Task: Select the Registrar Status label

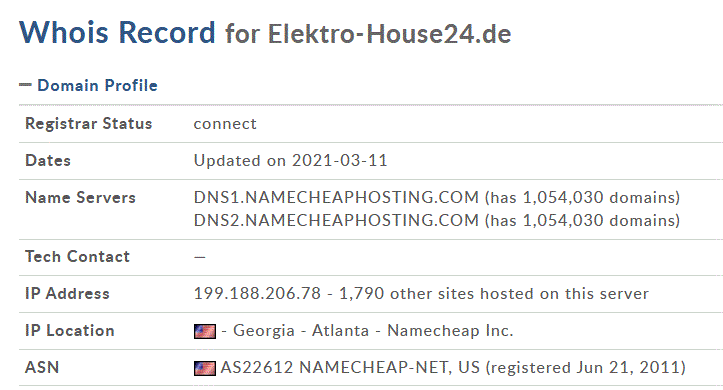Action: [x=89, y=124]
